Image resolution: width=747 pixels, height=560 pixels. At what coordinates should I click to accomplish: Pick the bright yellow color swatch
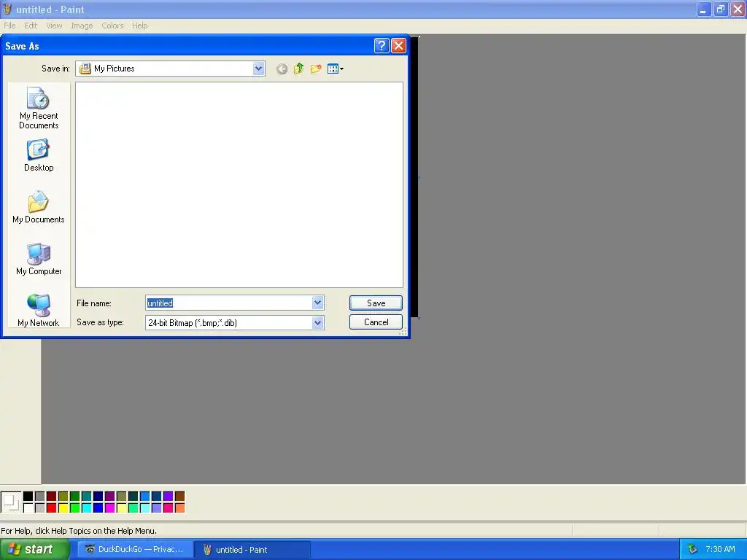pyautogui.click(x=63, y=507)
